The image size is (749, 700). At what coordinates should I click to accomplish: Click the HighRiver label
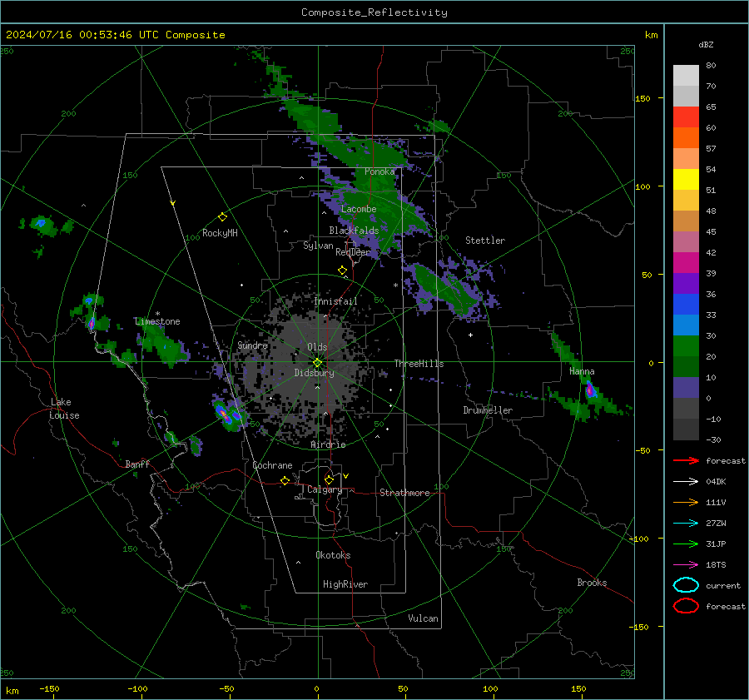pos(345,584)
